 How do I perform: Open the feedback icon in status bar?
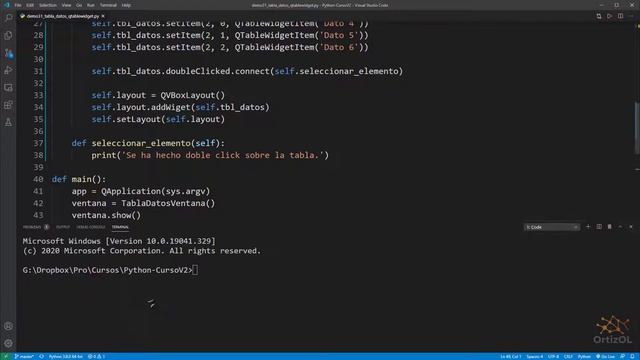[623, 356]
